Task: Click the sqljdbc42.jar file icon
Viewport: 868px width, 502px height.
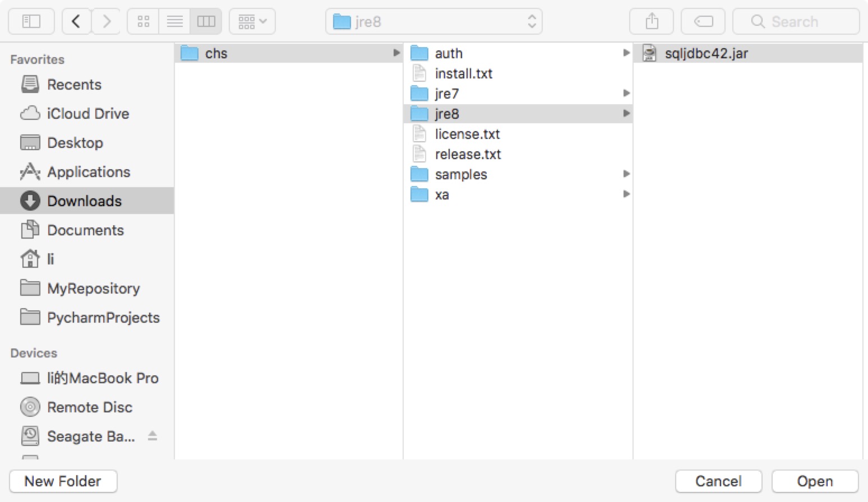Action: click(649, 53)
